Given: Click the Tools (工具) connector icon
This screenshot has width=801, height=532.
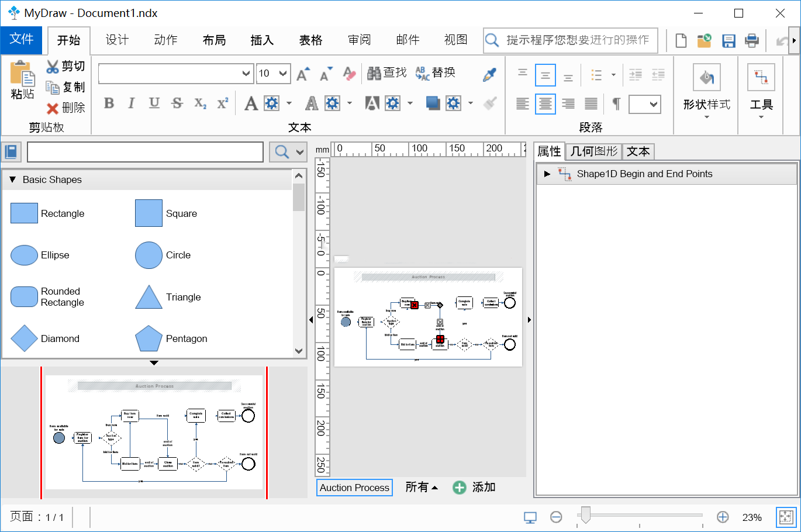Looking at the screenshot, I should (761, 77).
